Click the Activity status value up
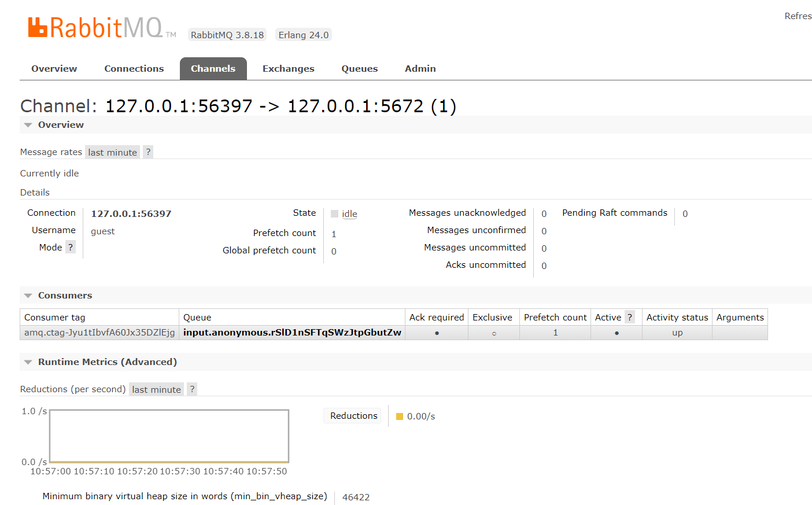The image size is (812, 505). 677,333
